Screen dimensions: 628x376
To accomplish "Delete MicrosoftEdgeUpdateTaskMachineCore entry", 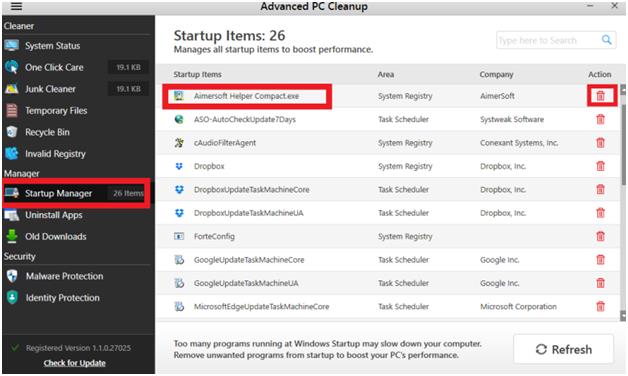I will tap(600, 306).
